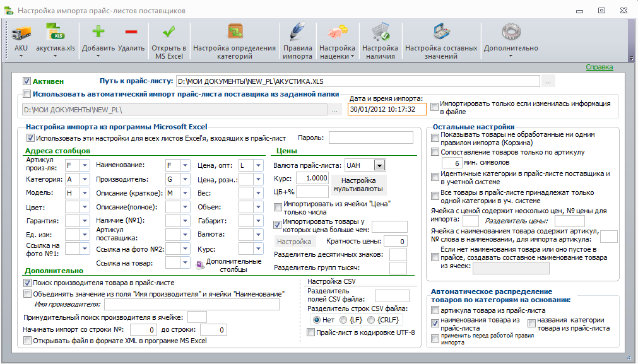Click the window title bar app icon
Screen dimensions: 638x364
[9, 11]
